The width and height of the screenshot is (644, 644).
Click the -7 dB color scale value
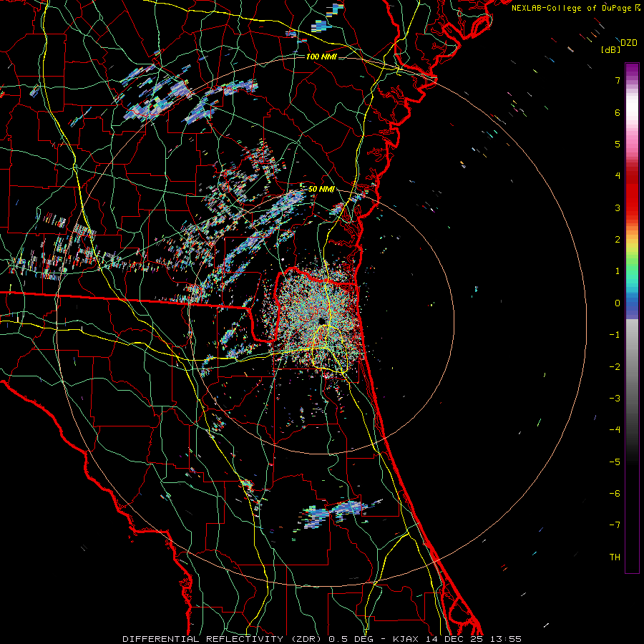pyautogui.click(x=615, y=525)
